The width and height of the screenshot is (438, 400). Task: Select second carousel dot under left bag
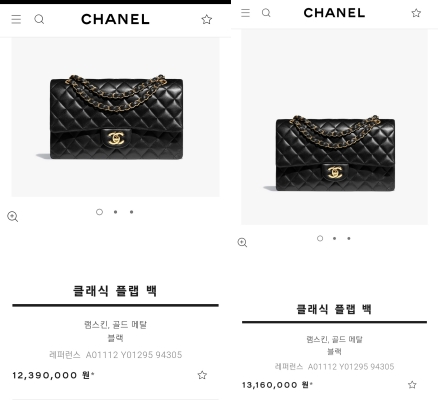click(115, 212)
